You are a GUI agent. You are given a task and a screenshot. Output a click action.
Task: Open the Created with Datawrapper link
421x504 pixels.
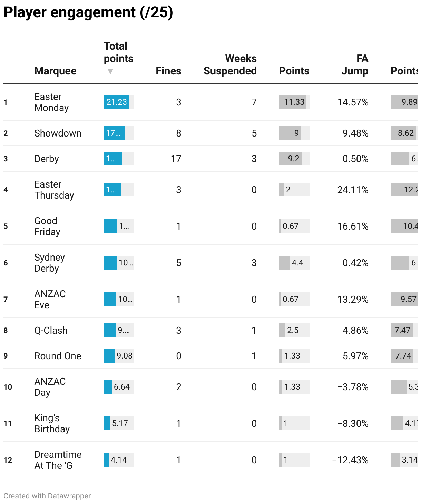(47, 496)
